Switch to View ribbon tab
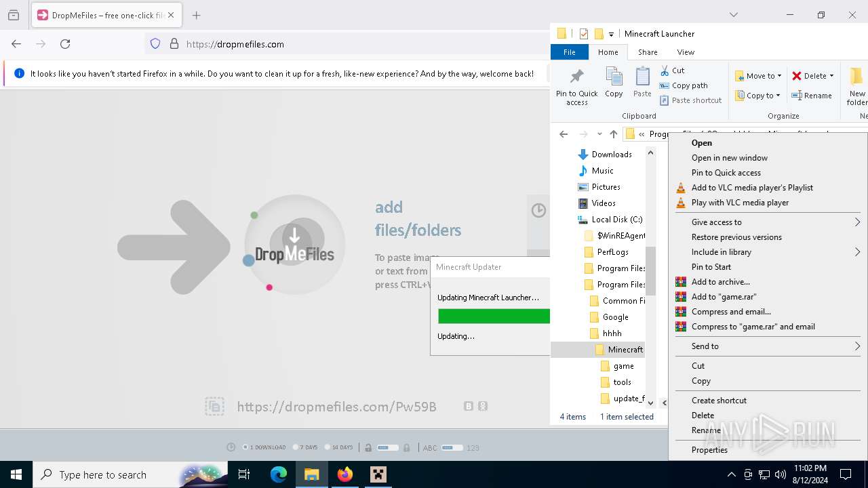868x488 pixels. coord(686,52)
